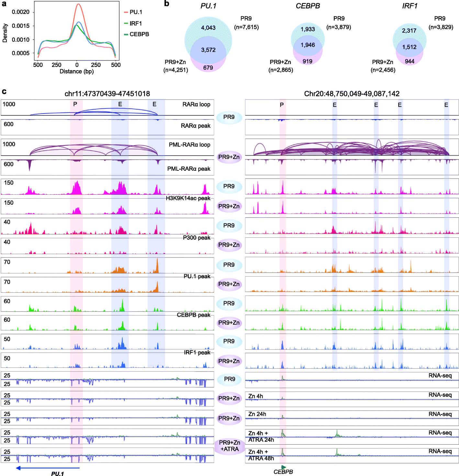459x476 pixels.
Task: Click the 1,512 overlap in IRF1 Venn
Action: (x=409, y=47)
